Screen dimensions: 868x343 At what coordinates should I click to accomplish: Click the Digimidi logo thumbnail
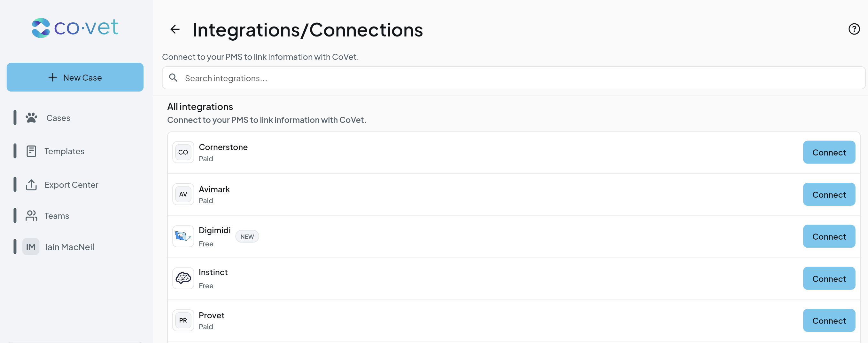click(x=183, y=236)
